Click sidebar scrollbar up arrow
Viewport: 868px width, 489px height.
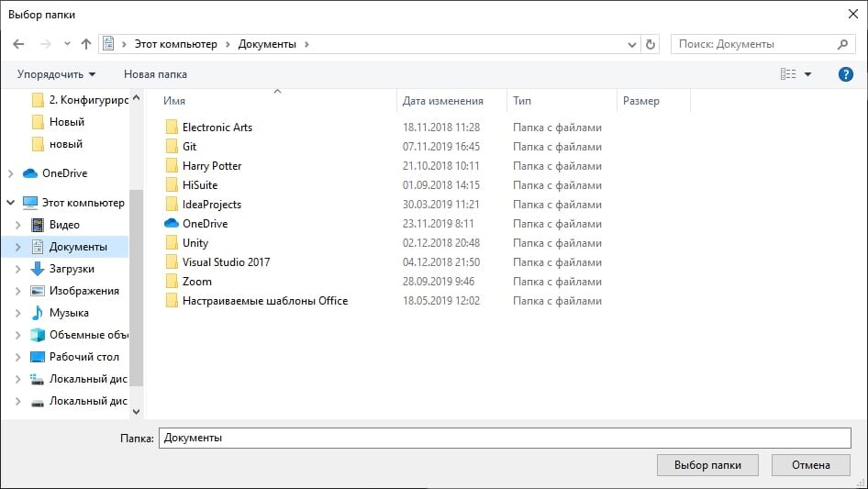tap(136, 97)
